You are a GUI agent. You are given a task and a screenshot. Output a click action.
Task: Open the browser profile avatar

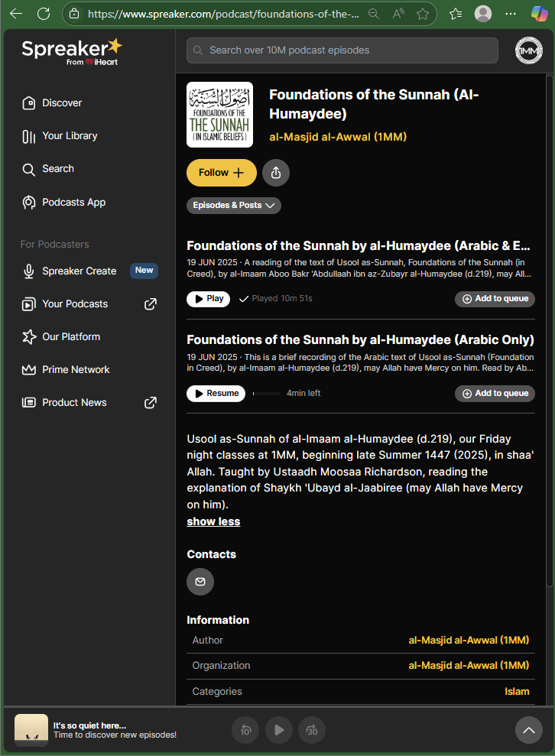pyautogui.click(x=483, y=14)
